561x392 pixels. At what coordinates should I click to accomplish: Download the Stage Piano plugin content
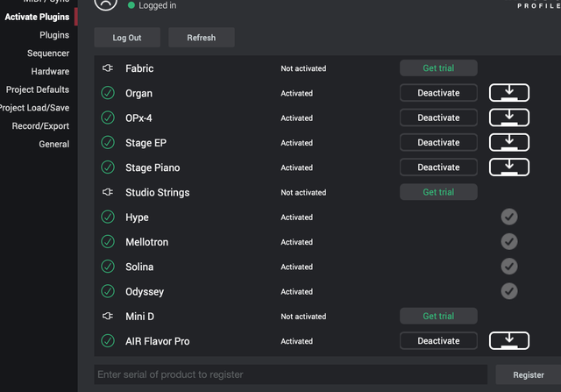[x=509, y=167]
